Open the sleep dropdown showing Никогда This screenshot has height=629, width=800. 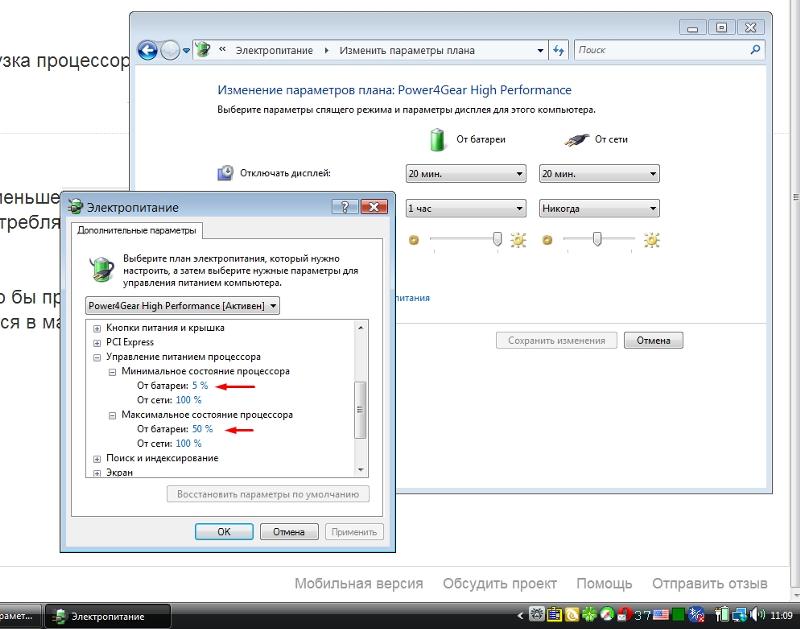[x=599, y=209]
